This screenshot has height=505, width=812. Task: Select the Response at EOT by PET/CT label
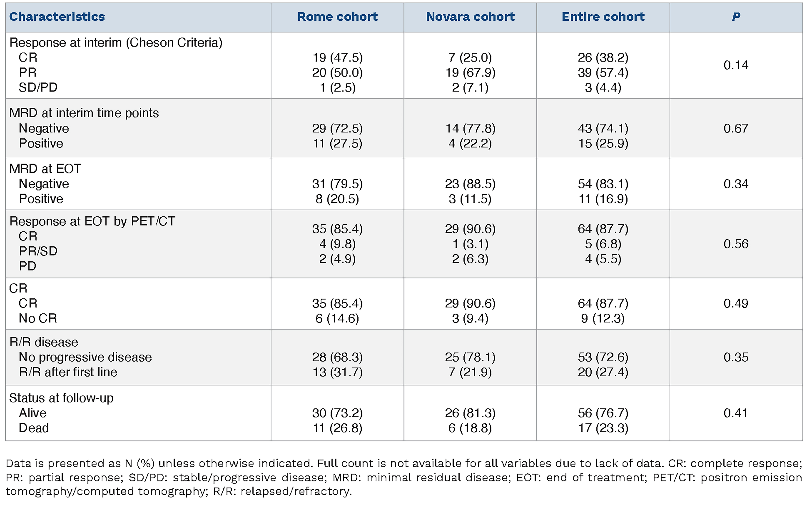(x=92, y=221)
